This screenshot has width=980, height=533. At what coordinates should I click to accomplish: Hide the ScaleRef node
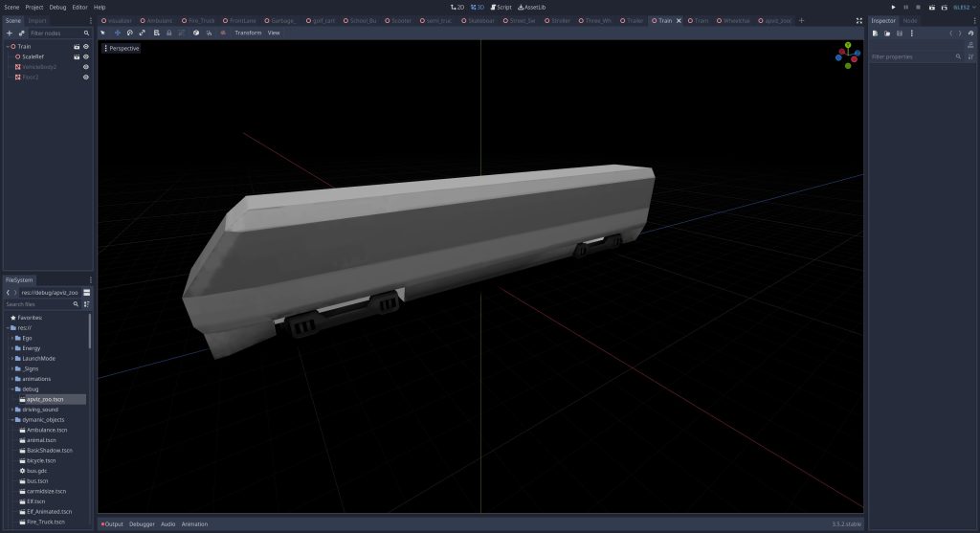(86, 56)
